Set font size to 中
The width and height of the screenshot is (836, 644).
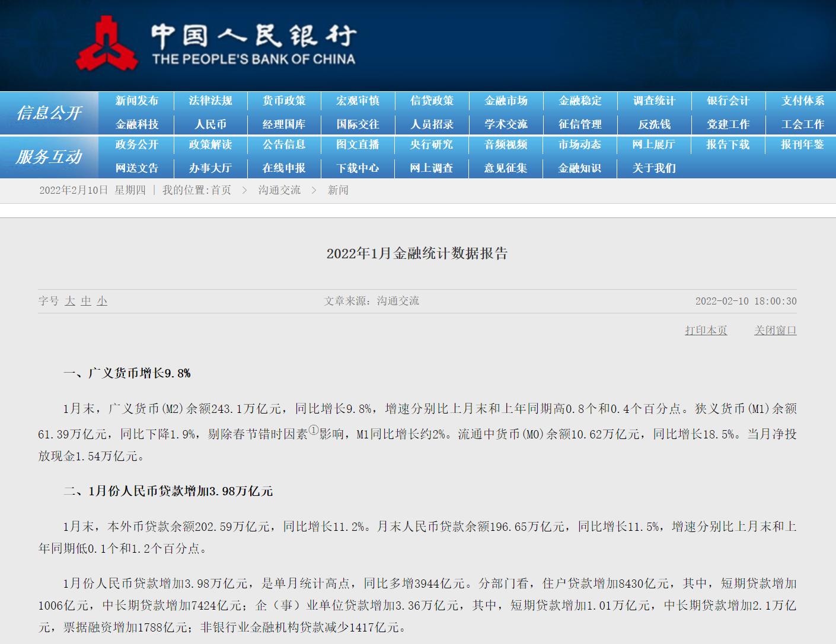(x=86, y=301)
